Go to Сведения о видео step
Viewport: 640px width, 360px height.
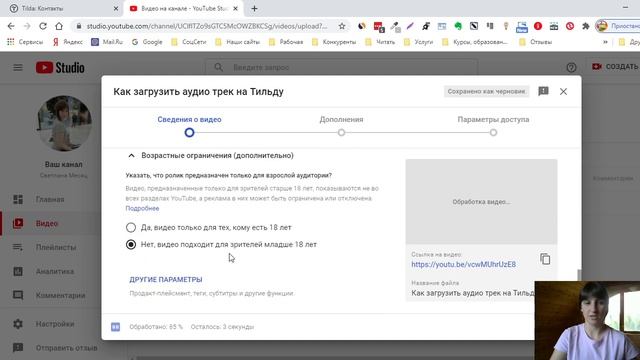pos(189,120)
